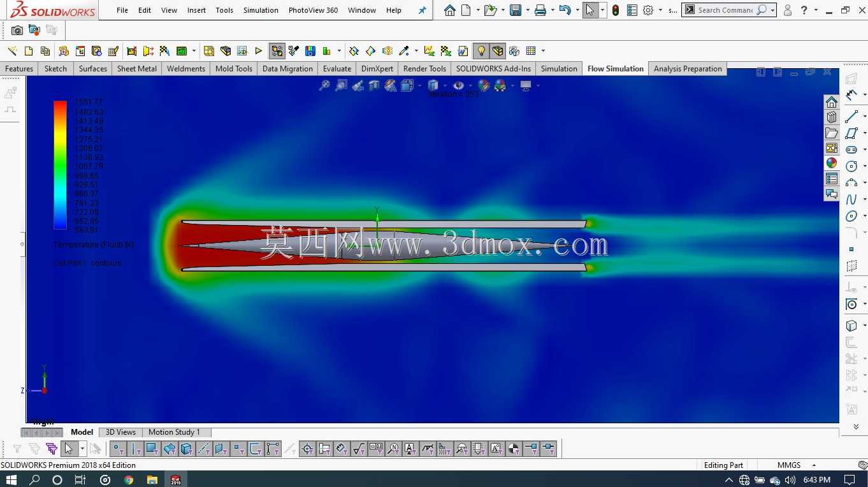The height and width of the screenshot is (487, 868).
Task: Click the Flow Simulation new project icon
Action: [x=29, y=51]
